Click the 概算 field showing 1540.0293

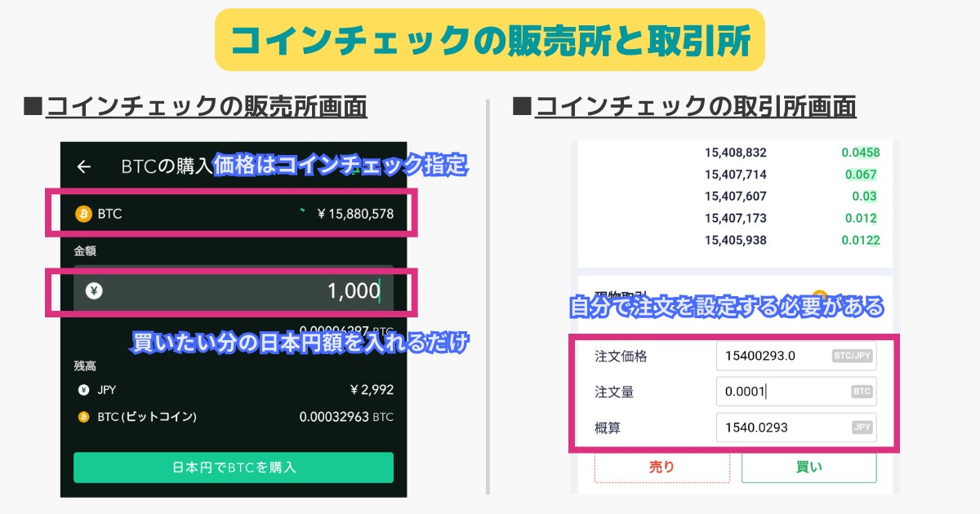click(796, 427)
